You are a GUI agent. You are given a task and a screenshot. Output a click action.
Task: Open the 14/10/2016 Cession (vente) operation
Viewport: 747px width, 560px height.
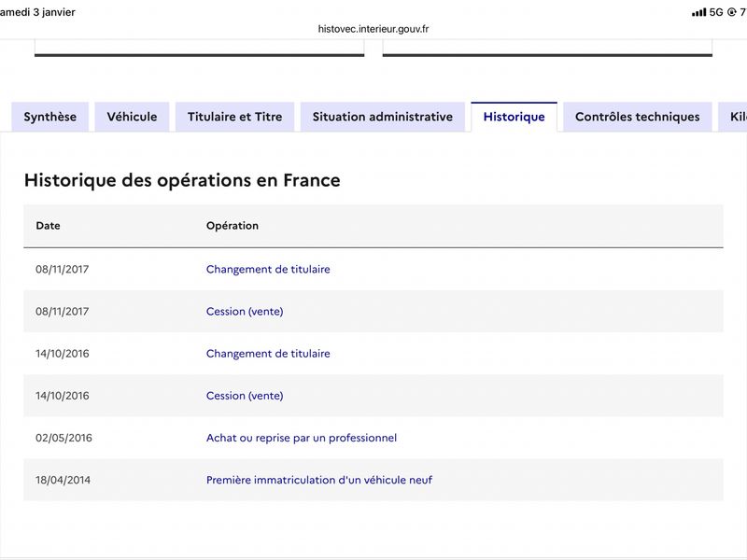click(245, 396)
